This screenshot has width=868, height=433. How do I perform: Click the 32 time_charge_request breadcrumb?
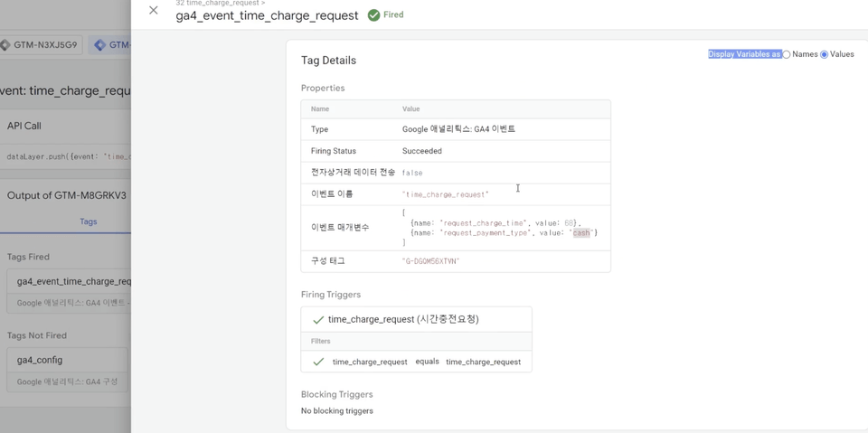click(x=219, y=4)
